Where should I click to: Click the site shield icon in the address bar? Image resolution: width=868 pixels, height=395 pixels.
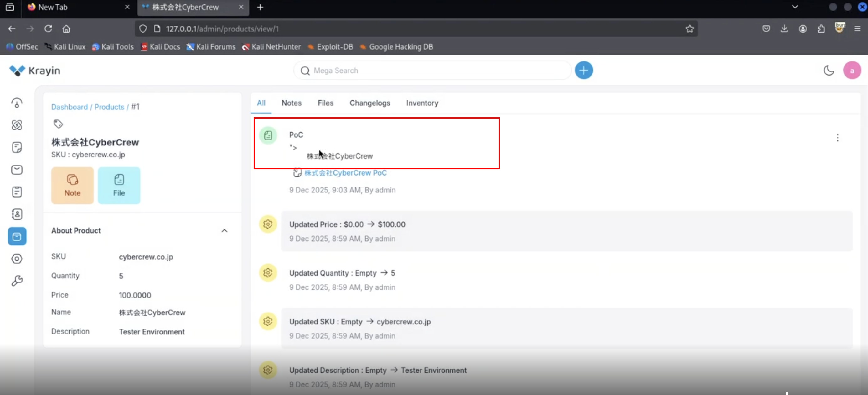[x=143, y=29]
